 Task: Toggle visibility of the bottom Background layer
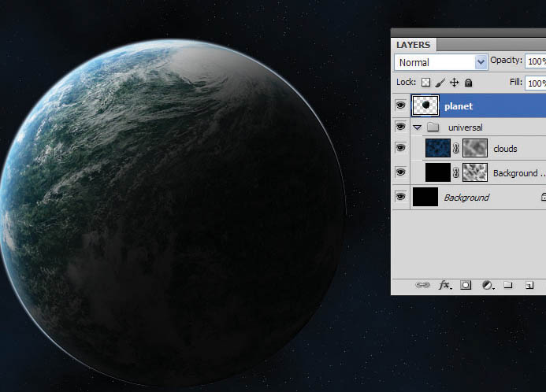[x=401, y=197]
